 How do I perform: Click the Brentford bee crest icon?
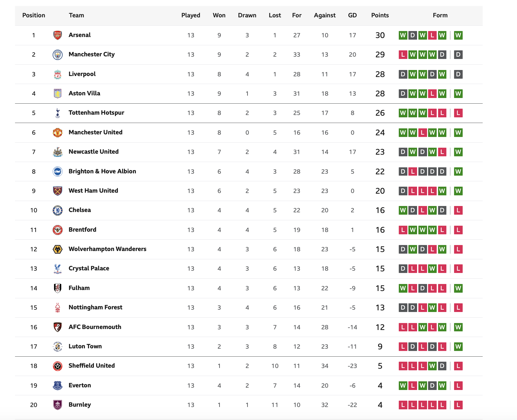click(58, 230)
